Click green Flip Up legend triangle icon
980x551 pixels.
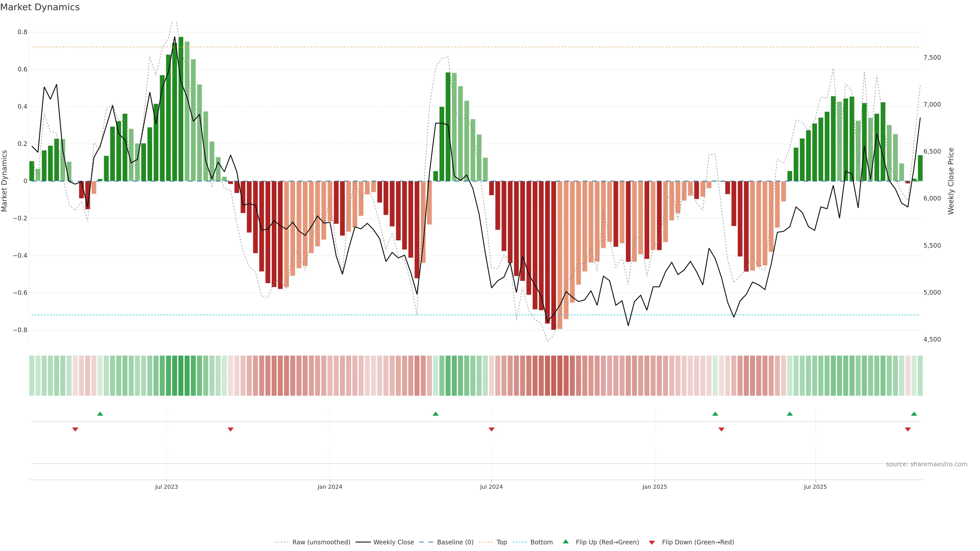tap(566, 542)
